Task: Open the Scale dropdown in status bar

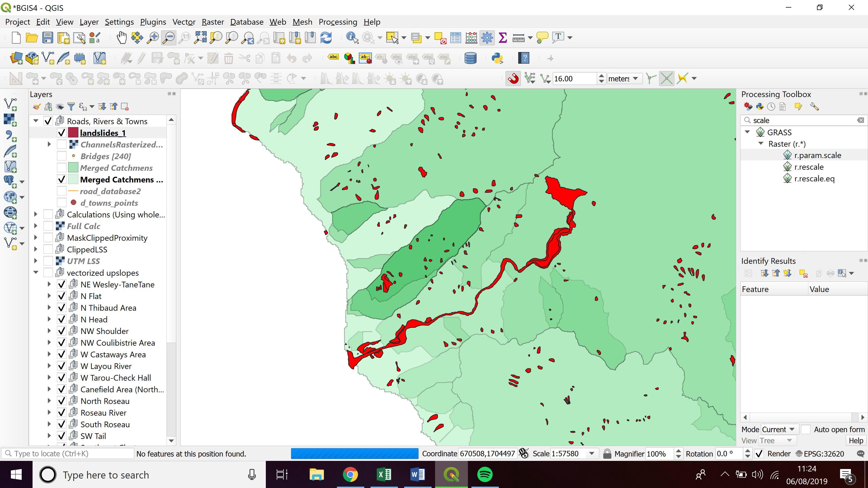Action: pyautogui.click(x=591, y=454)
